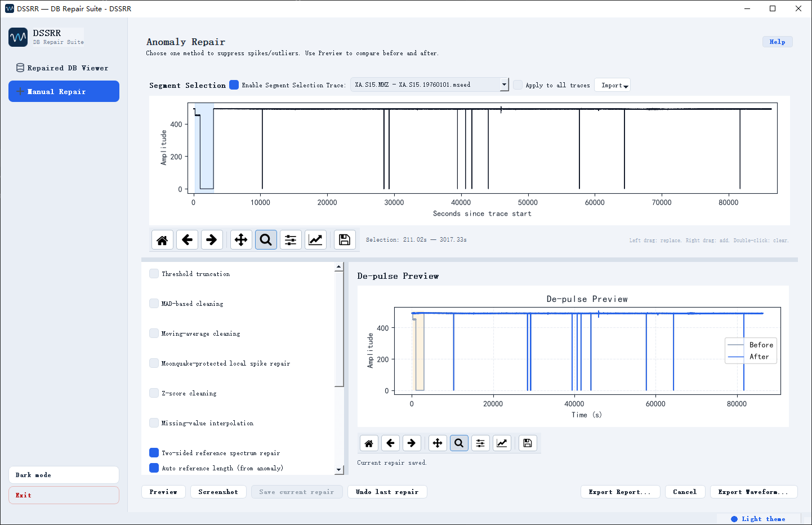812x525 pixels.
Task: Open axis edit icon in segment plot toolbar
Action: tap(315, 240)
